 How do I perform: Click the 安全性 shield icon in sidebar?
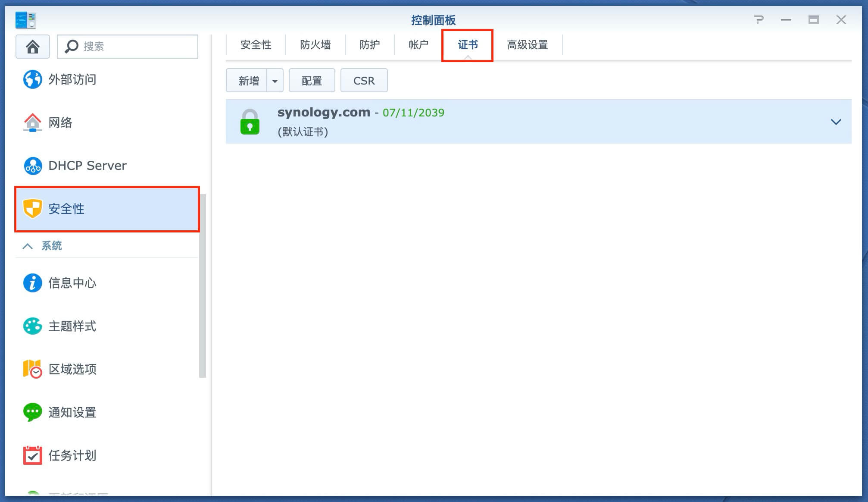point(32,209)
